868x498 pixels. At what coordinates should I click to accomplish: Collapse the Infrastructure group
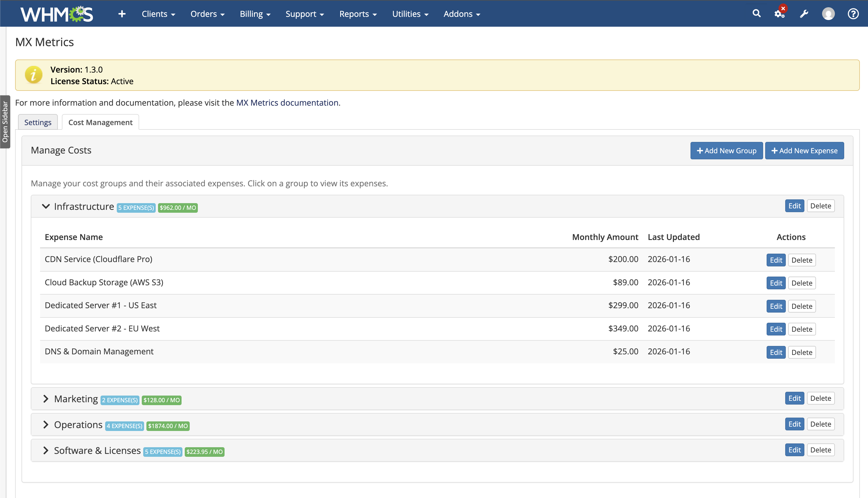coord(46,206)
